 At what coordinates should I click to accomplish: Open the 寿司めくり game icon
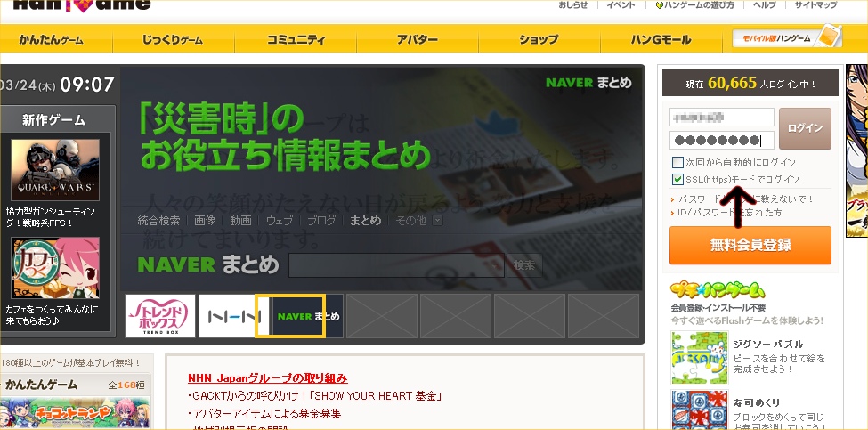tap(700, 410)
